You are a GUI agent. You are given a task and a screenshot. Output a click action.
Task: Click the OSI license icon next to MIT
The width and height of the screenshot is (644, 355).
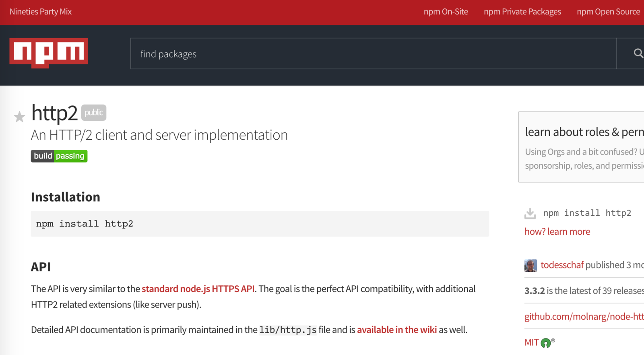[x=546, y=343]
